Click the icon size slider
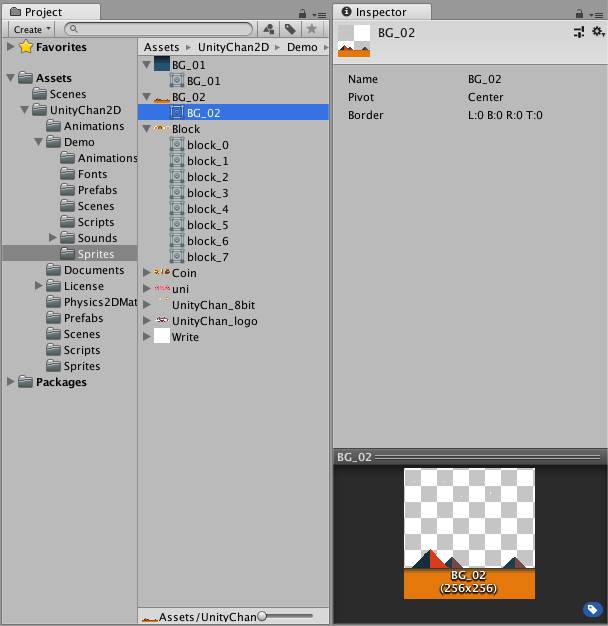 pos(262,616)
